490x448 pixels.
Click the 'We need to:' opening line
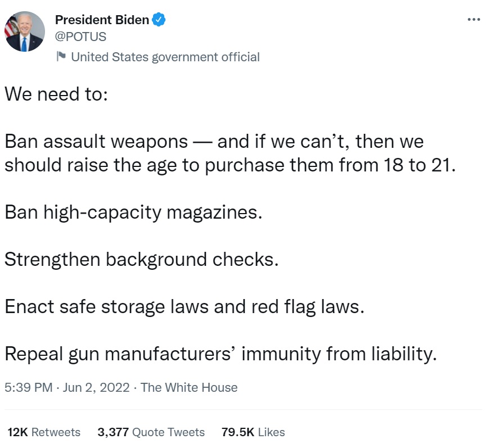(x=55, y=93)
